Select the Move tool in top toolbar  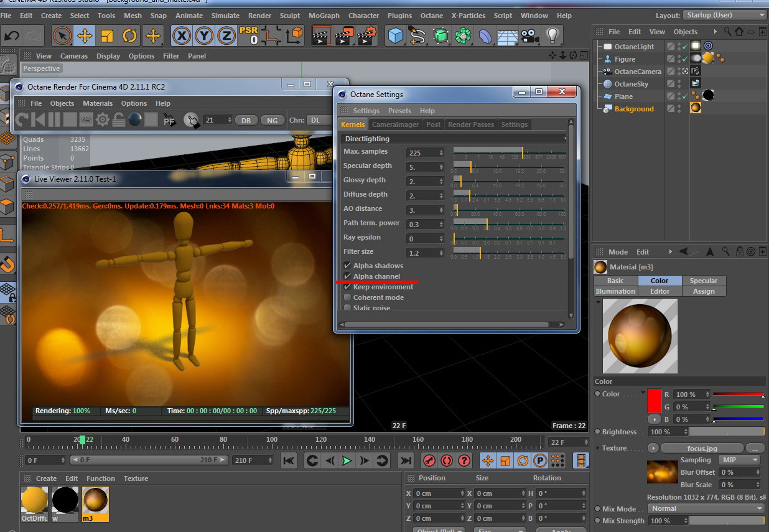coord(85,35)
